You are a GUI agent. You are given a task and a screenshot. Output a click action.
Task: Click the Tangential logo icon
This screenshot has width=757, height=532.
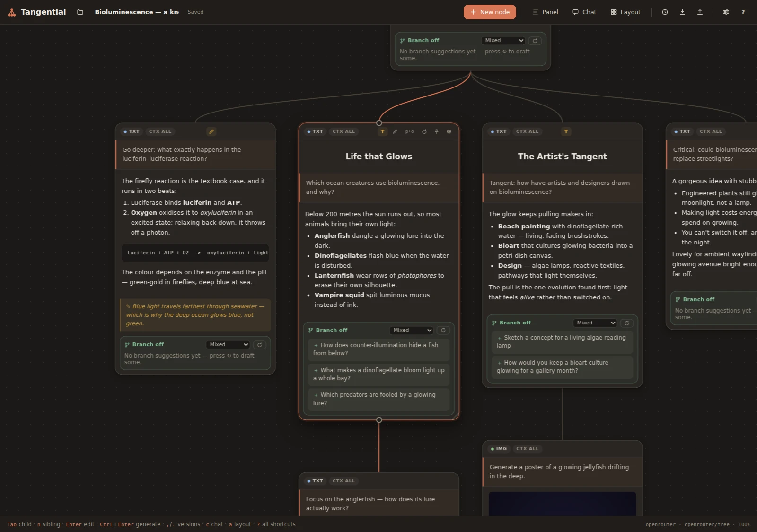[12, 12]
